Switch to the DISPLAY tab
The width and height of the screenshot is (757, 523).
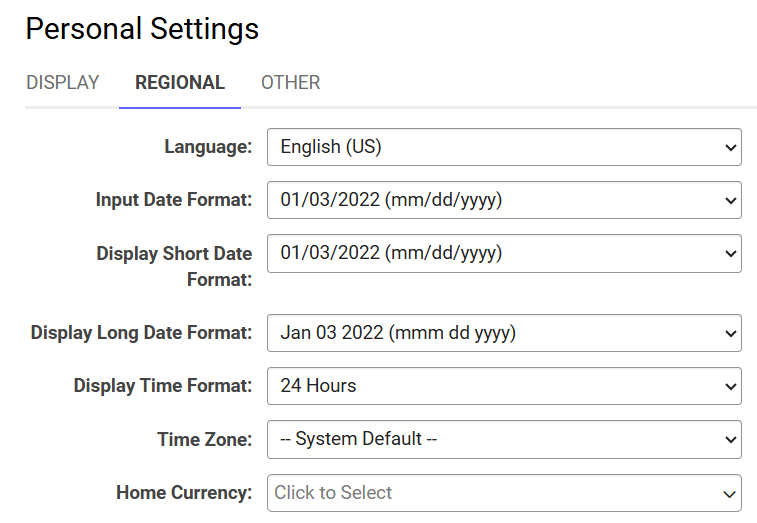point(63,83)
